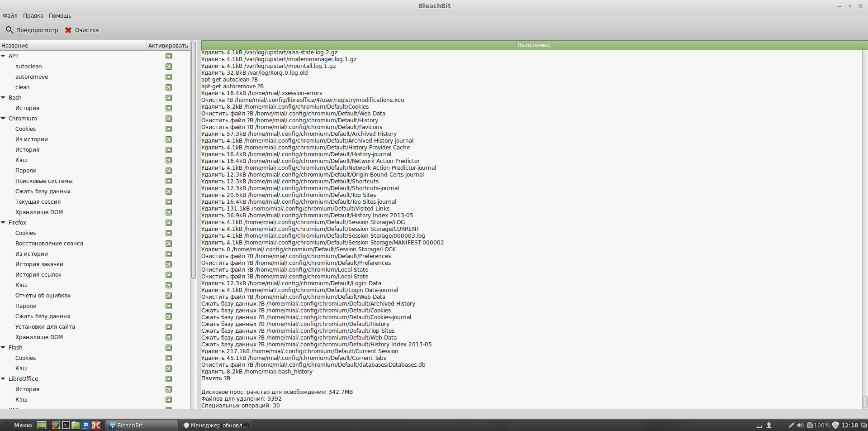Click the '.bash_history' deletion log line
The image size is (868, 431).
click(x=257, y=372)
